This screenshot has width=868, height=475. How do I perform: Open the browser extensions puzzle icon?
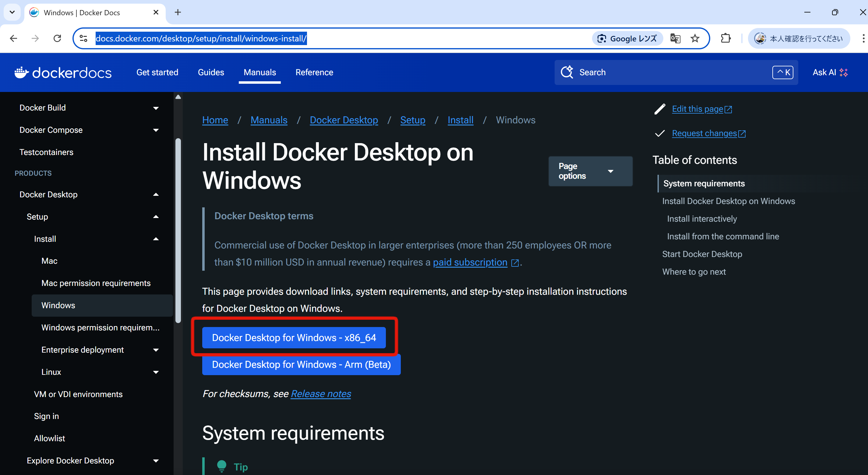(725, 38)
